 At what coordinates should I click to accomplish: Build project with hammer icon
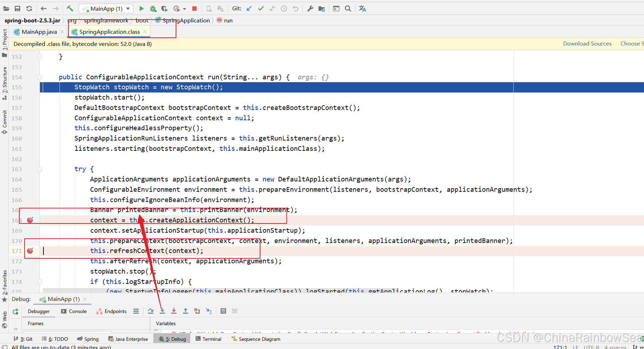point(70,9)
